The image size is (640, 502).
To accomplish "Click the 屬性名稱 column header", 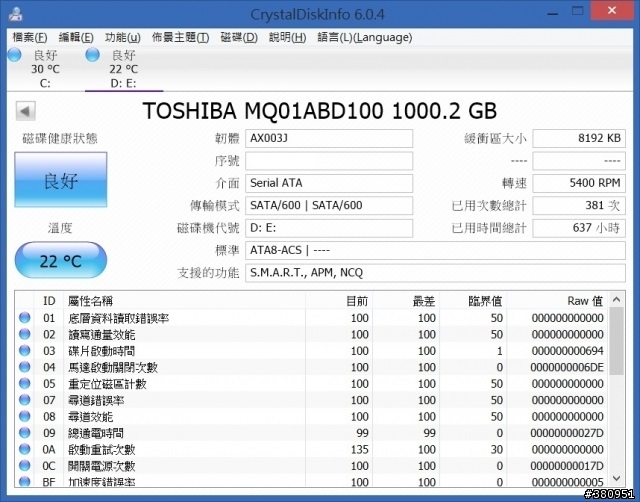I will [184, 301].
